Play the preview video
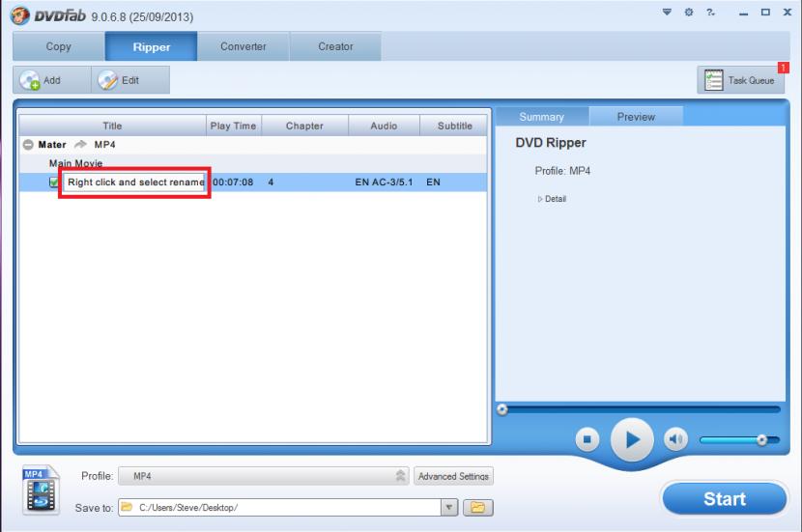Screen dimensions: 802x532 (x=632, y=439)
